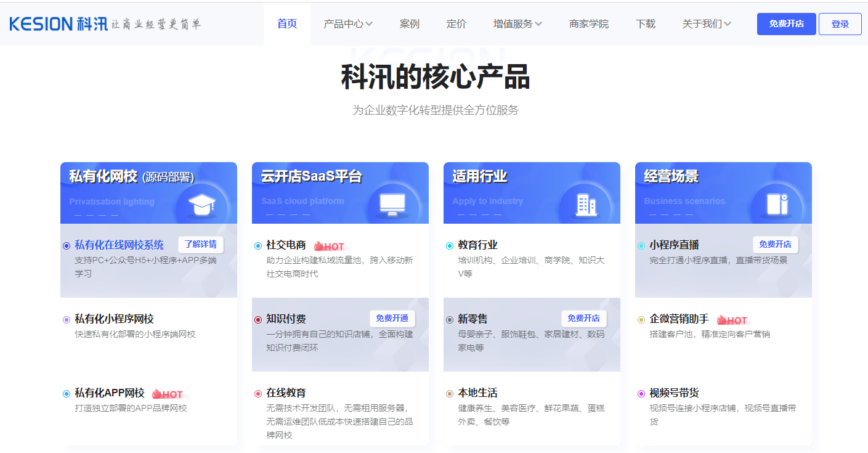Screen dimensions: 868x453
Task: Go to the 首页 nav tab
Action: pyautogui.click(x=287, y=23)
